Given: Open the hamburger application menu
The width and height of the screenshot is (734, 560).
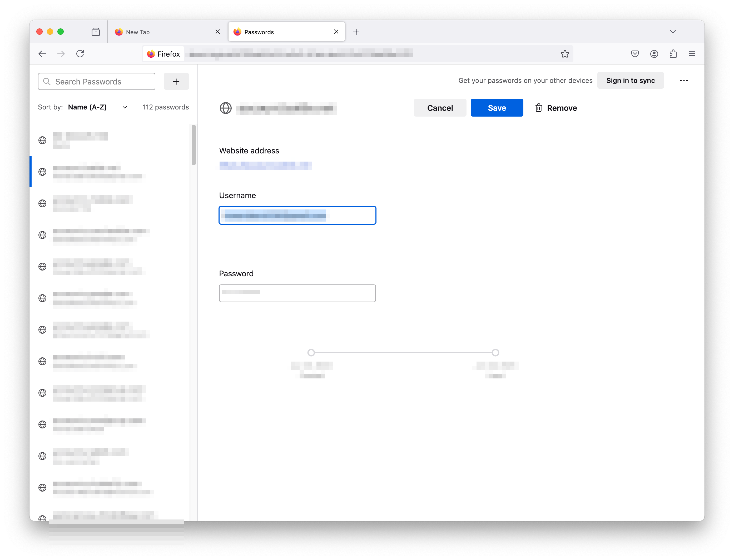Looking at the screenshot, I should click(692, 54).
